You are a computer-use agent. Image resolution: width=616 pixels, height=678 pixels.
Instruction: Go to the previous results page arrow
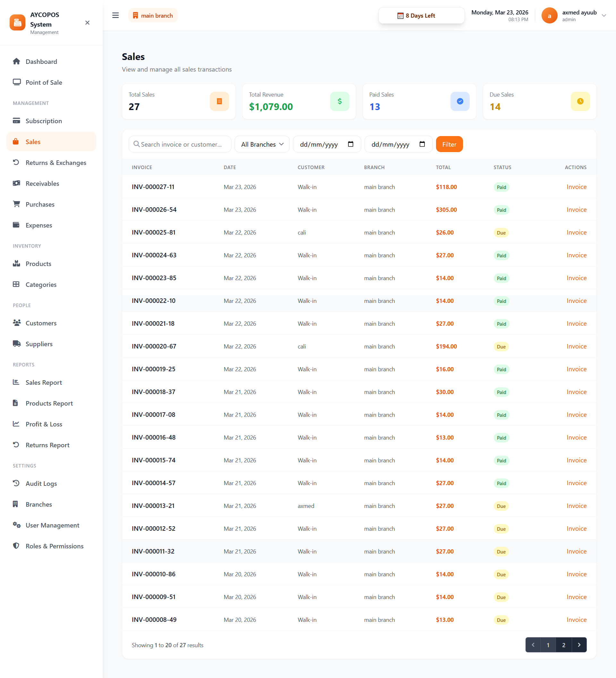[x=533, y=645]
